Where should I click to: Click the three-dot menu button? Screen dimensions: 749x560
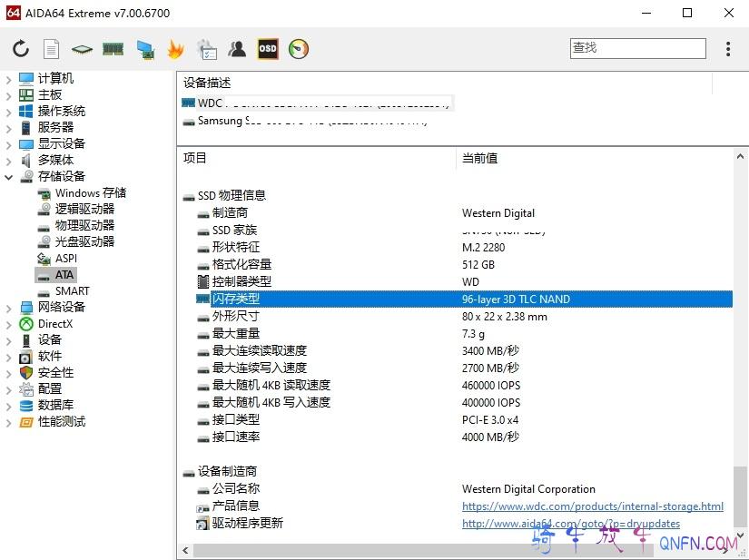728,49
